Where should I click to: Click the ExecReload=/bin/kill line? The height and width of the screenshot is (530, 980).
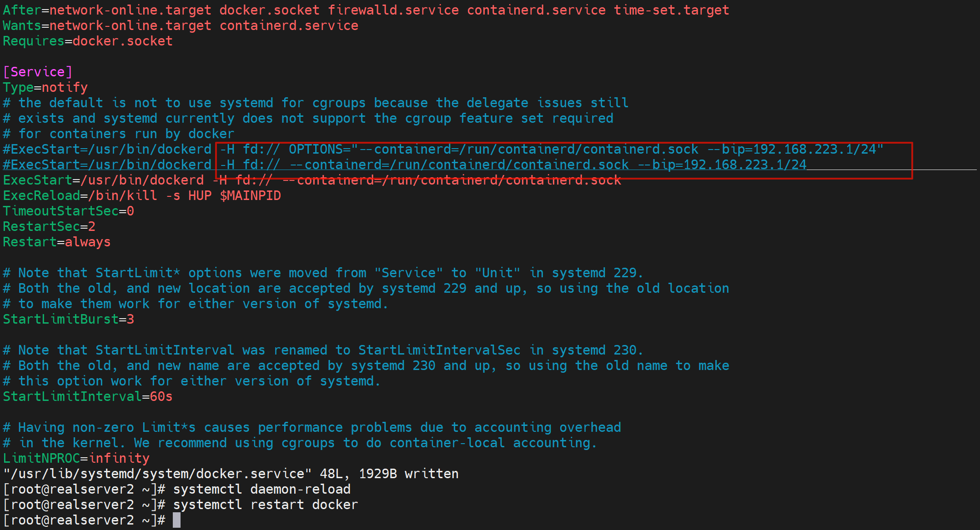(141, 196)
